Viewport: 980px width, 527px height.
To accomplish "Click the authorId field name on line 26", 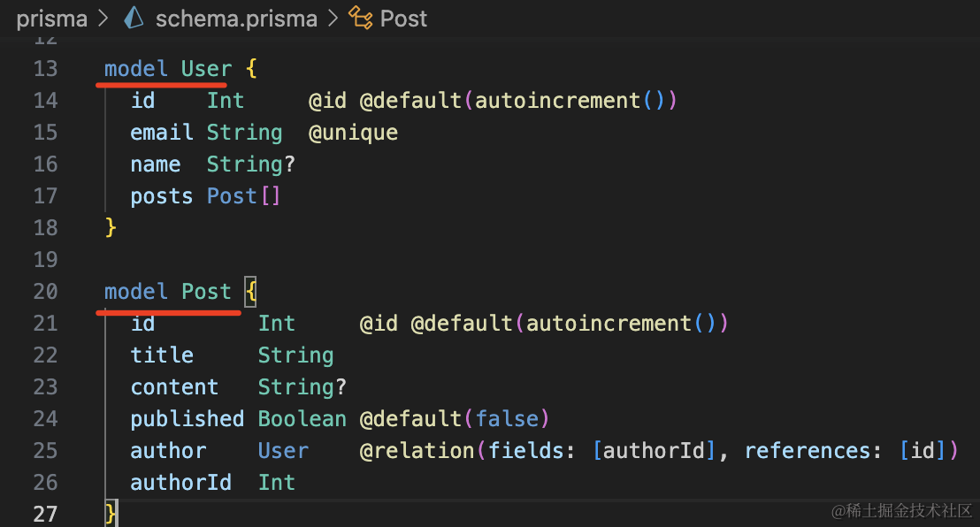I will pyautogui.click(x=181, y=483).
